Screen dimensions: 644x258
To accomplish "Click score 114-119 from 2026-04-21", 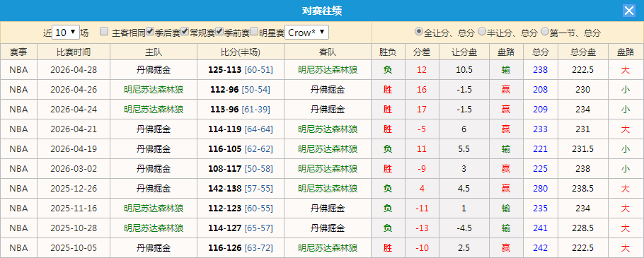I will (x=225, y=129).
